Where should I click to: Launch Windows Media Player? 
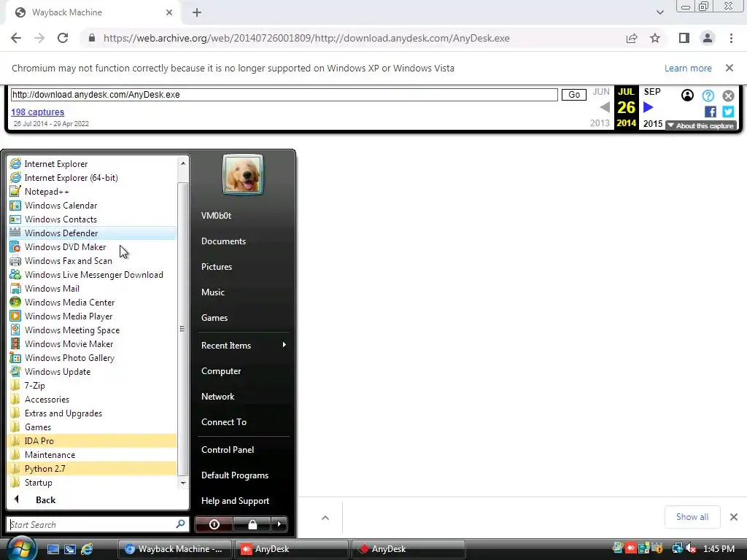93,316
